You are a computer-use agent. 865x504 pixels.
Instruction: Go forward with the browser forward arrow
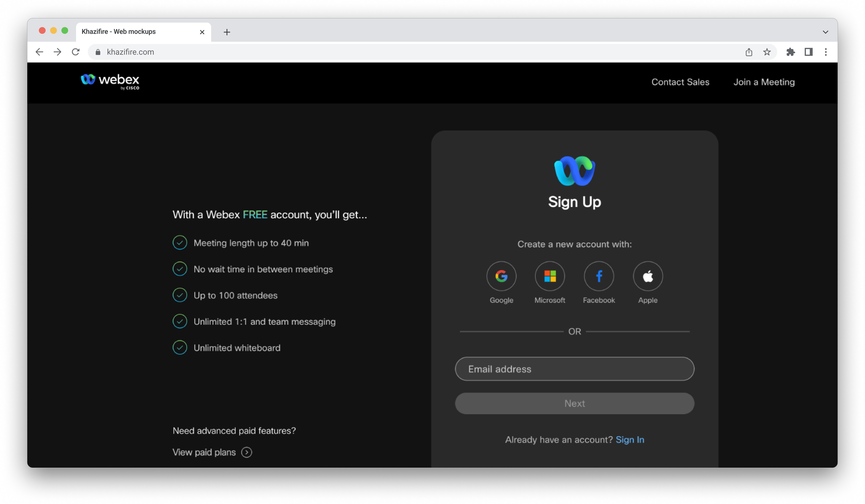tap(57, 52)
